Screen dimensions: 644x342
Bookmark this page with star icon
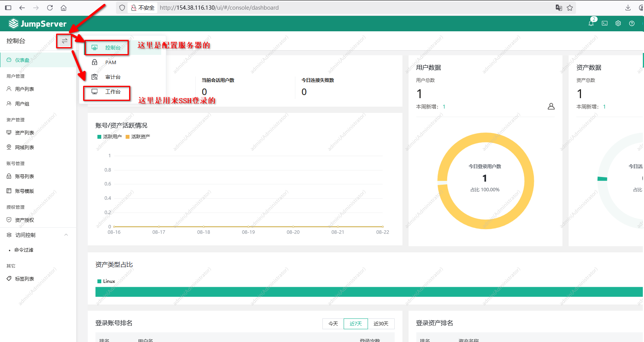[x=570, y=8]
